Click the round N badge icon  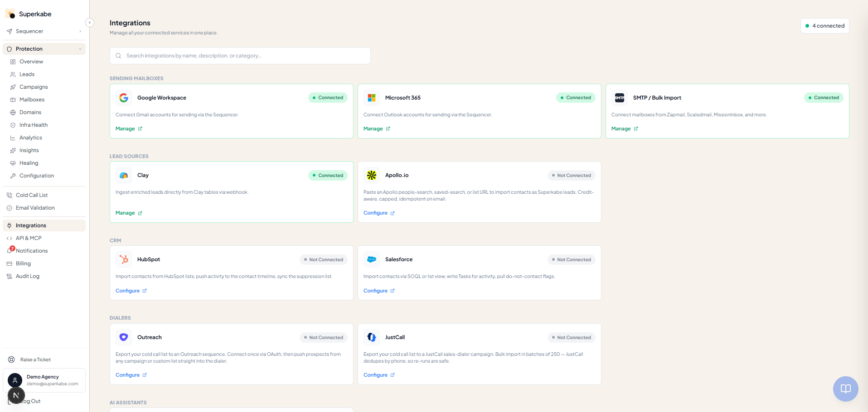tap(16, 395)
